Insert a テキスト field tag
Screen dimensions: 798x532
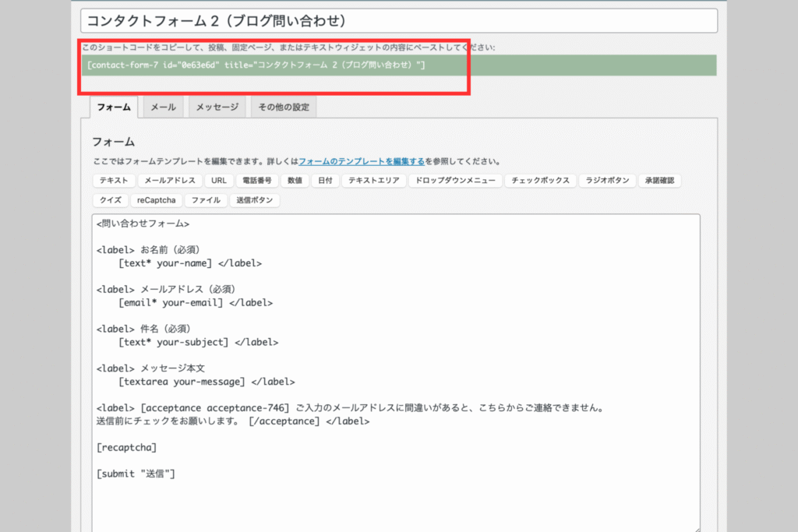tap(113, 181)
